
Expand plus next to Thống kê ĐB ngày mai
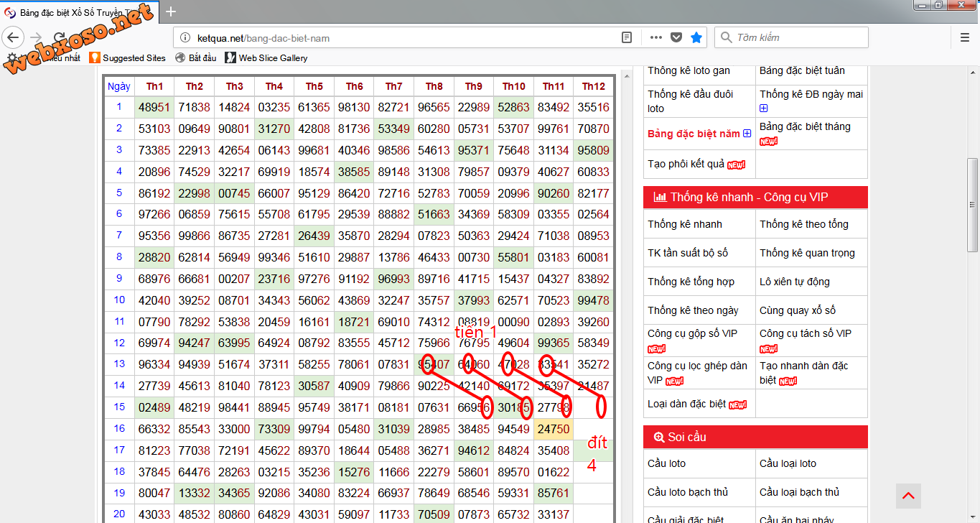[x=764, y=108]
